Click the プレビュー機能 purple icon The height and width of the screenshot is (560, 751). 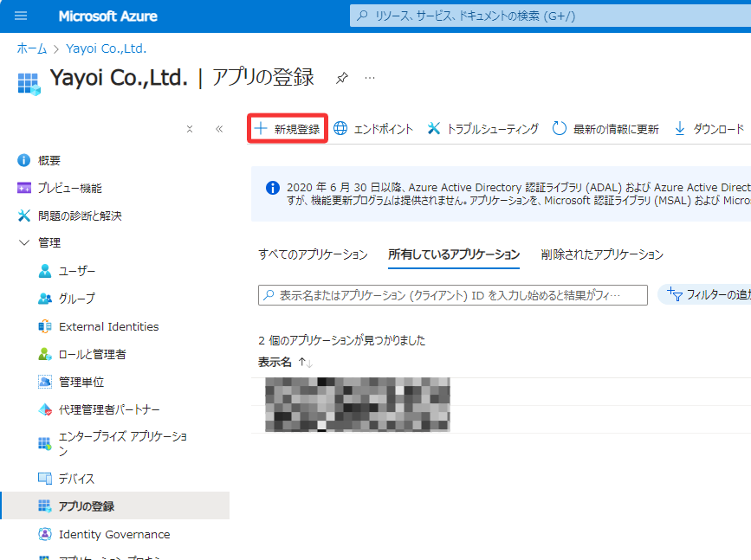(24, 188)
